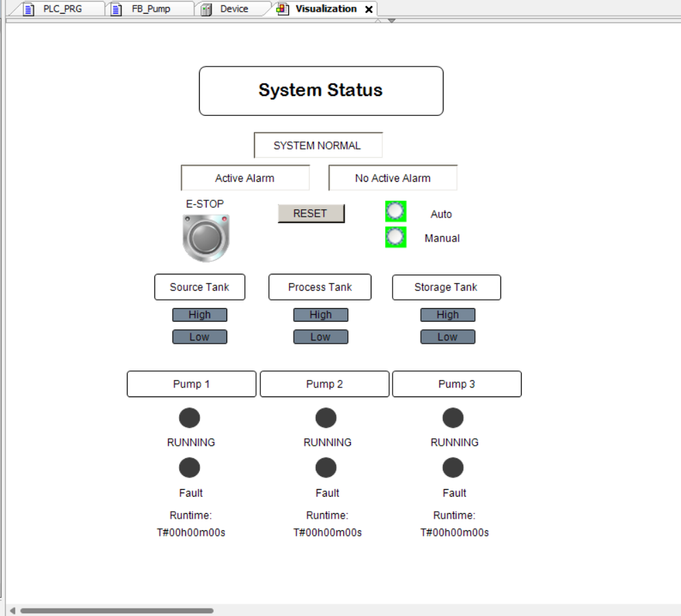This screenshot has height=616, width=681.
Task: Click Pump 1 runtime value T#00h00m00s
Action: 191,532
